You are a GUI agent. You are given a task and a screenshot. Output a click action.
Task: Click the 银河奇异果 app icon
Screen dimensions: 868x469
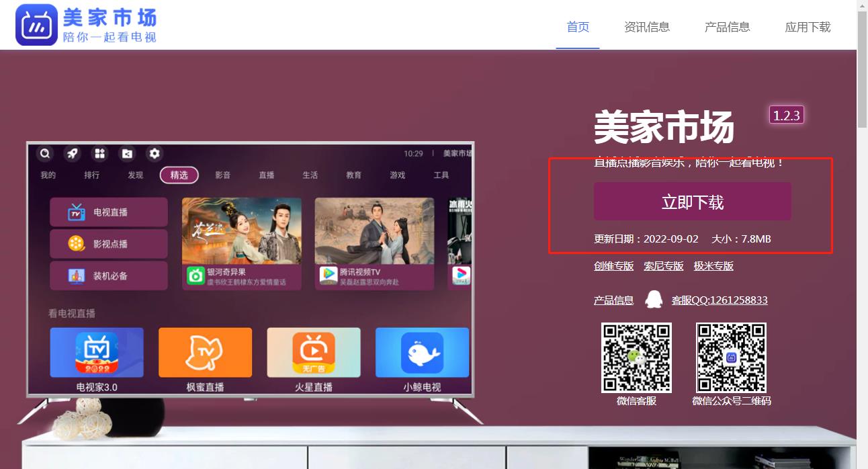(196, 275)
